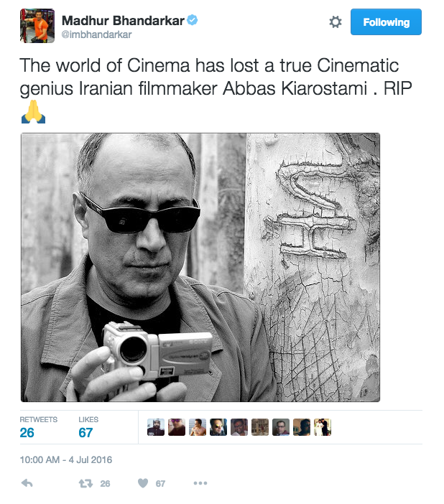Click the last liker avatar thumbnail
The width and height of the screenshot is (444, 504).
point(323,427)
